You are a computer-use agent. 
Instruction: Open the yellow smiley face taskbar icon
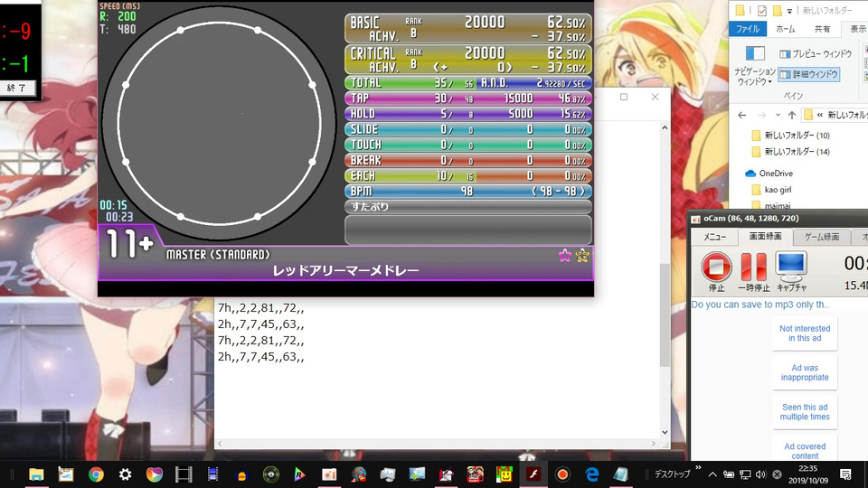(x=505, y=474)
